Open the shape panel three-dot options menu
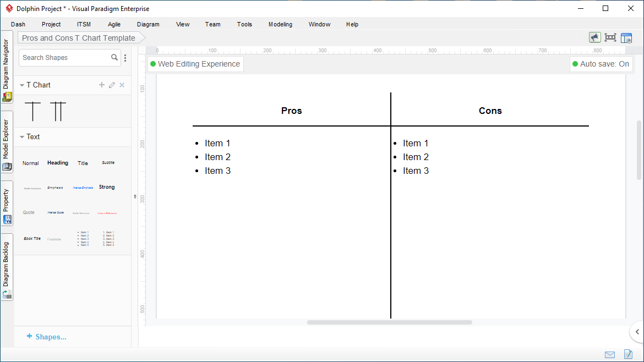 pos(125,58)
